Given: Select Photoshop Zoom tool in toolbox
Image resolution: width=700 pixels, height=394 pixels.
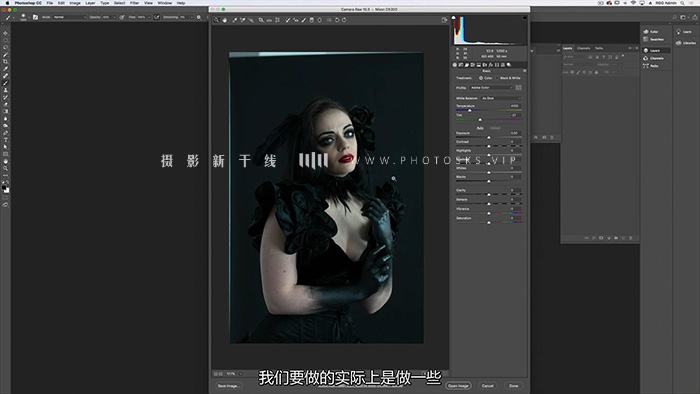Looking at the screenshot, I should coord(5,168).
